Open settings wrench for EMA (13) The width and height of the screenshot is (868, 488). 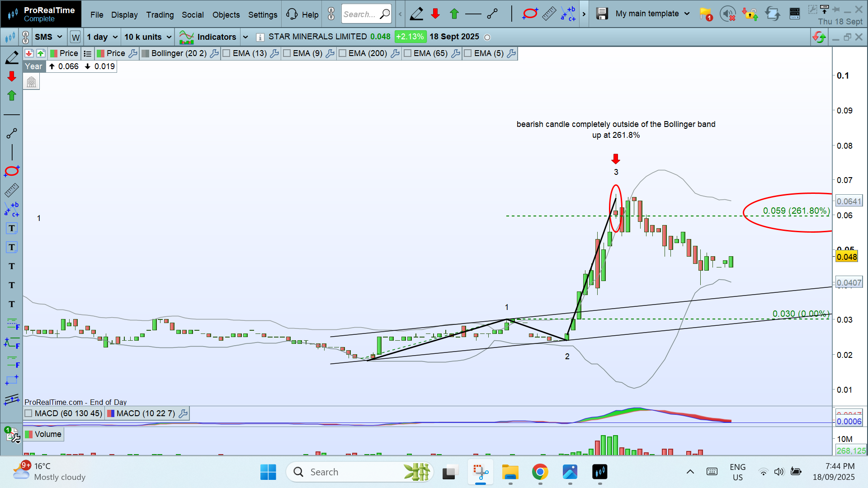pos(274,53)
